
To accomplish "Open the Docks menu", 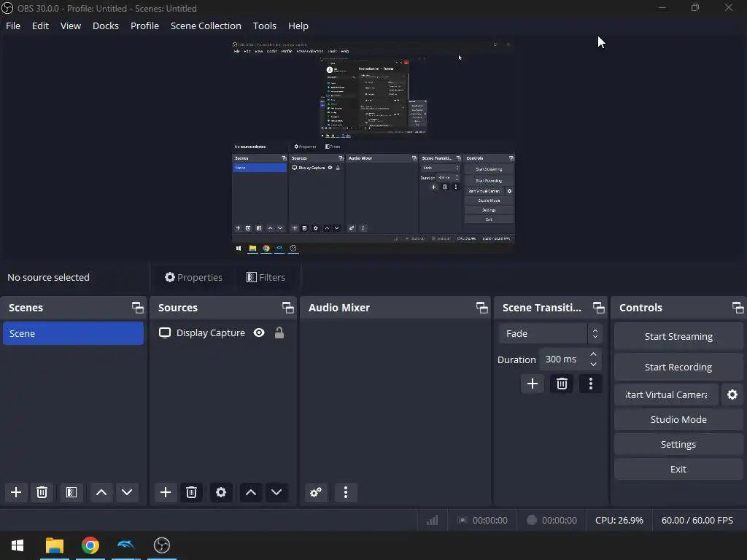I will pyautogui.click(x=106, y=26).
